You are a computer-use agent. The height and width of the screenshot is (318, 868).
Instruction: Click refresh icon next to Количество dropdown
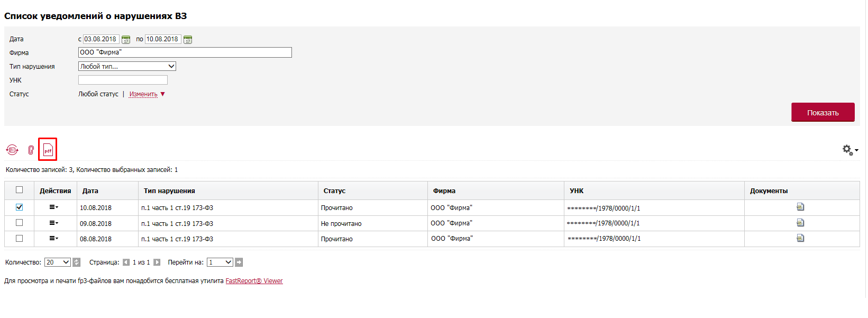point(77,262)
